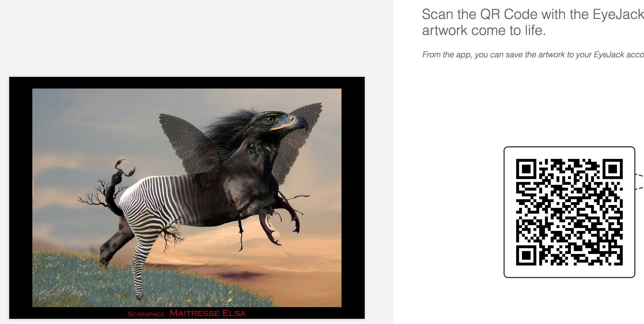Click the QR code's bottom-left finder square
The width and height of the screenshot is (644, 324).
[526, 255]
